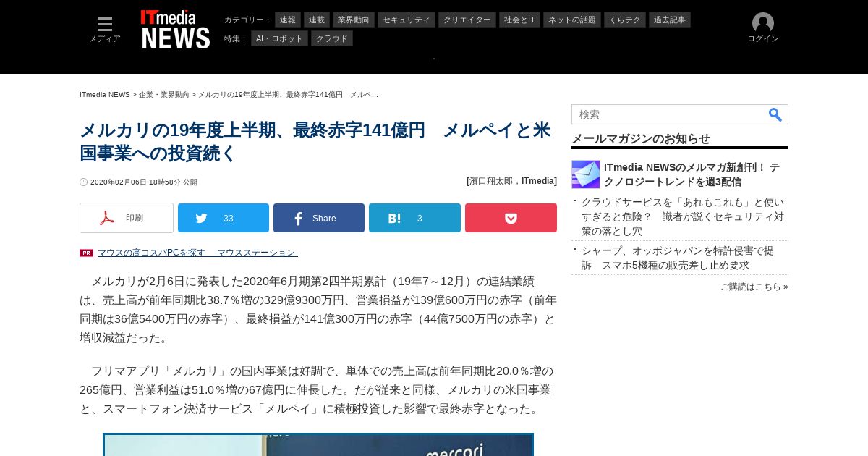868x456 pixels.
Task: Click the search magnifier icon
Action: (775, 114)
